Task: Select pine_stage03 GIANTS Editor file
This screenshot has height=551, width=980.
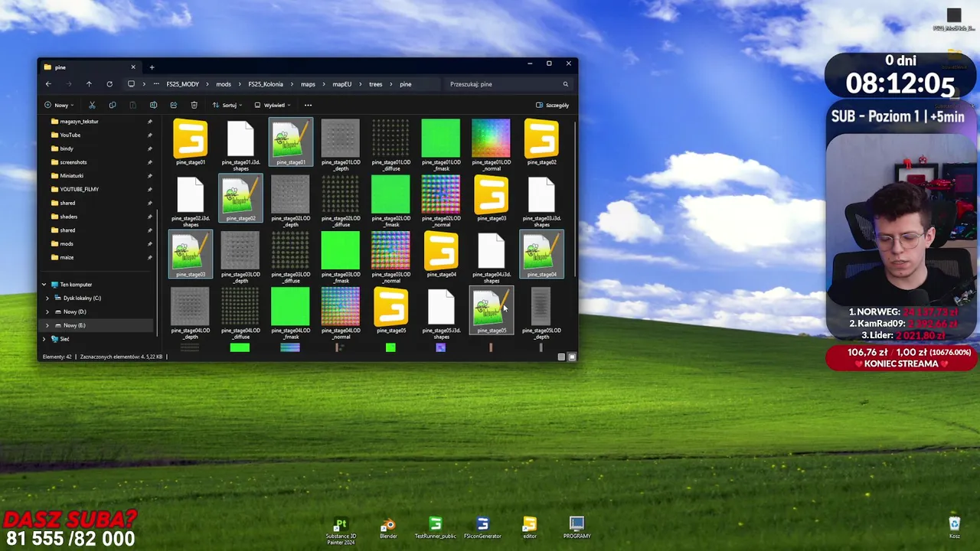Action: [x=491, y=198]
